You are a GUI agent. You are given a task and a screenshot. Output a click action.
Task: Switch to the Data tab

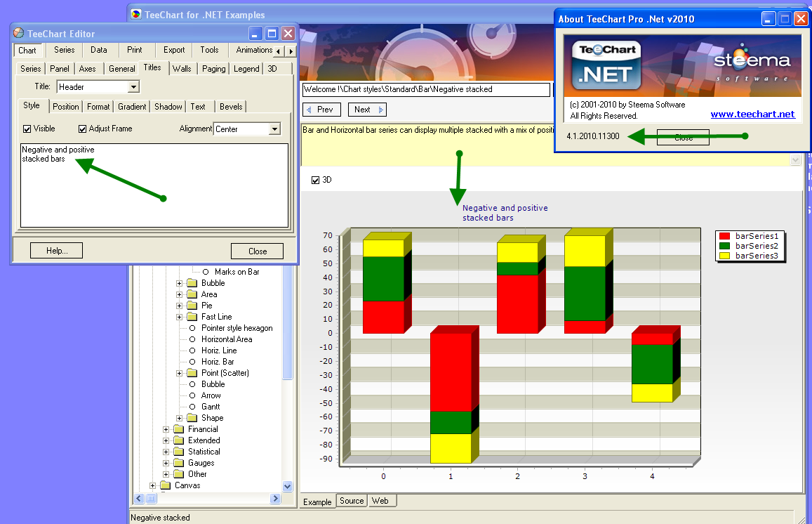point(98,51)
